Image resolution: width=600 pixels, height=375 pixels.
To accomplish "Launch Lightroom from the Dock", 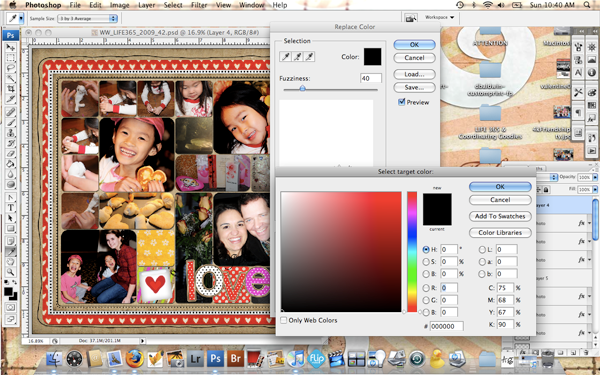I will click(x=196, y=359).
